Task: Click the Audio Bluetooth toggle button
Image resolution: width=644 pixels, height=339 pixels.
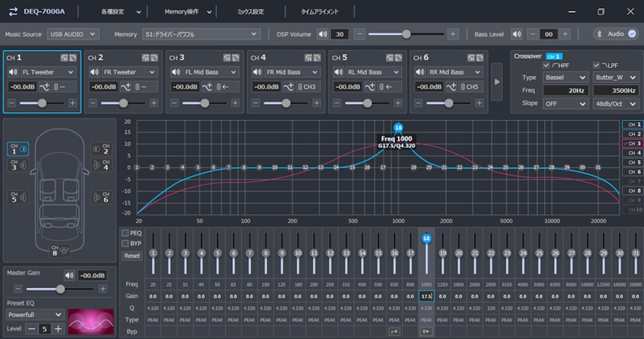Action: tap(615, 34)
